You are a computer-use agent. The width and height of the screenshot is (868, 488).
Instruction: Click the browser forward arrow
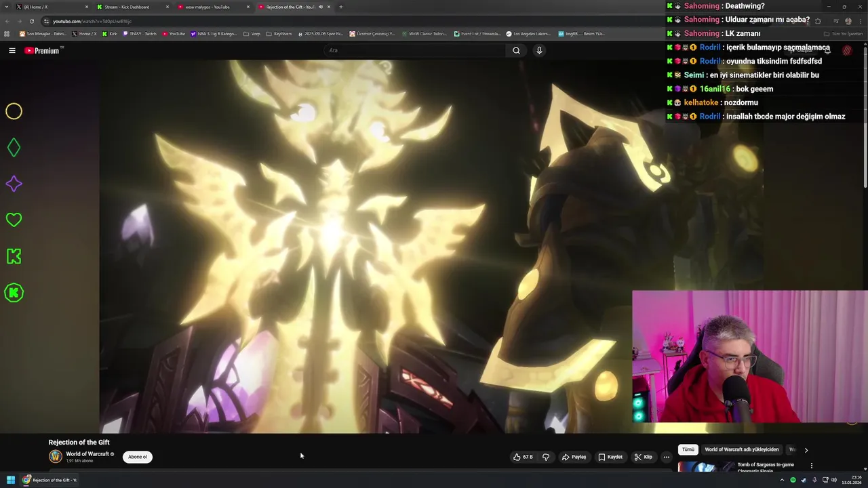click(19, 21)
